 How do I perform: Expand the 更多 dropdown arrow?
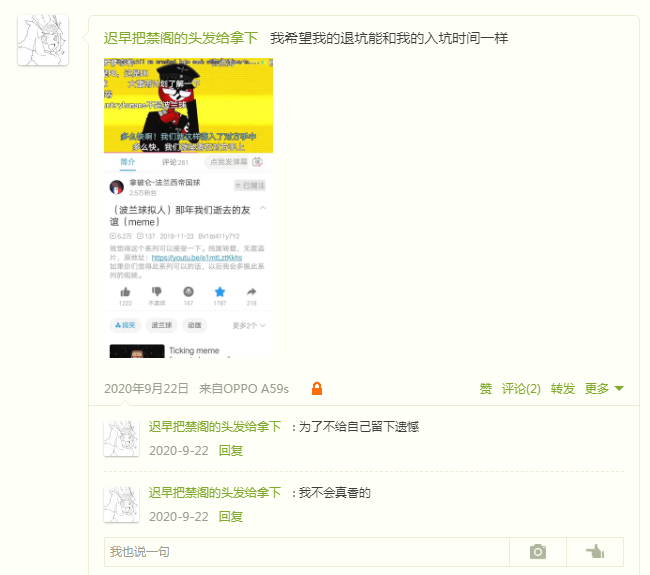point(619,389)
